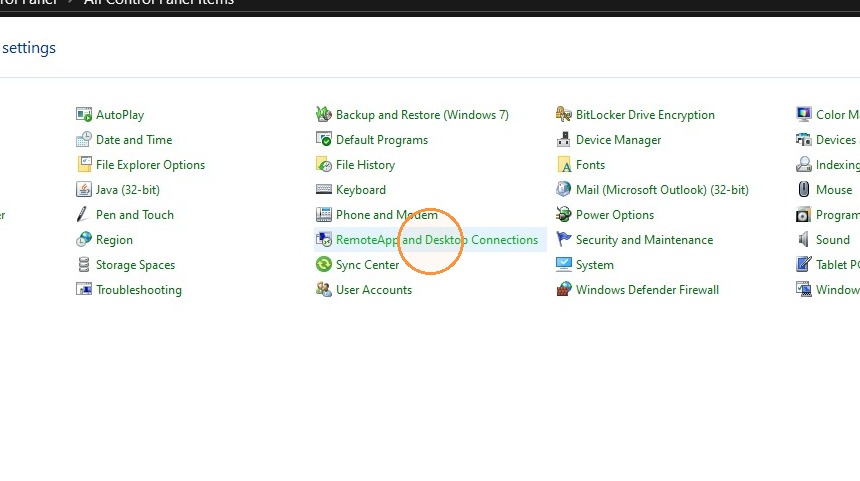Open Windows Defender Firewall link
The width and height of the screenshot is (860, 481).
pos(647,290)
